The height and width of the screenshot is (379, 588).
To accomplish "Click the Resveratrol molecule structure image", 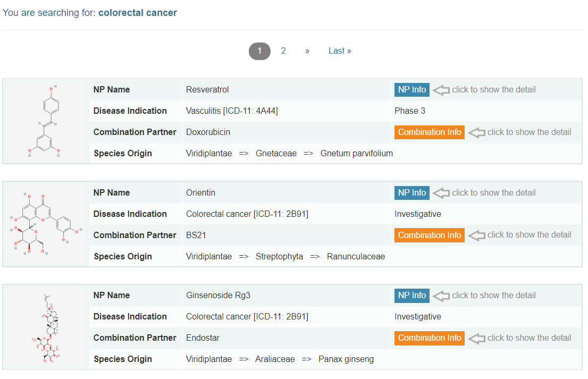I will click(46, 121).
